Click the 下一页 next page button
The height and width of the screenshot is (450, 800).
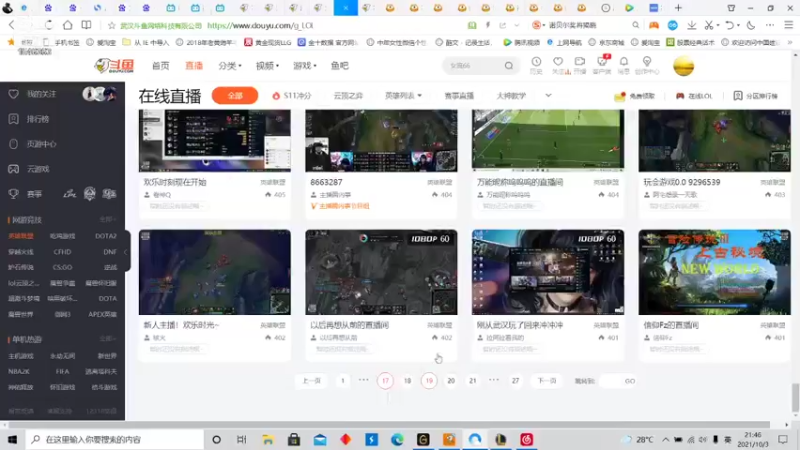pos(546,381)
